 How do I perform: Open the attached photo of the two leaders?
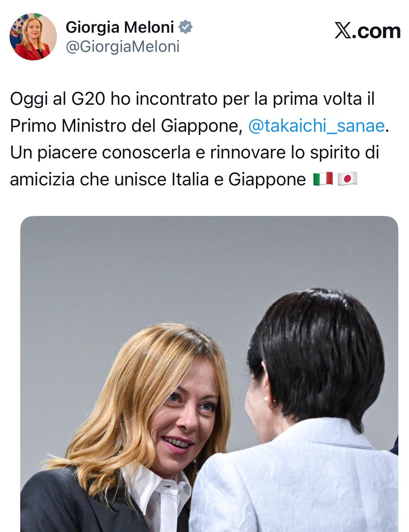point(209,374)
